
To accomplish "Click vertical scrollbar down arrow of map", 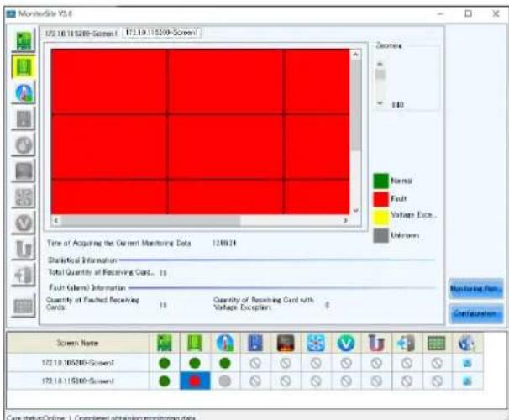I will (x=356, y=210).
